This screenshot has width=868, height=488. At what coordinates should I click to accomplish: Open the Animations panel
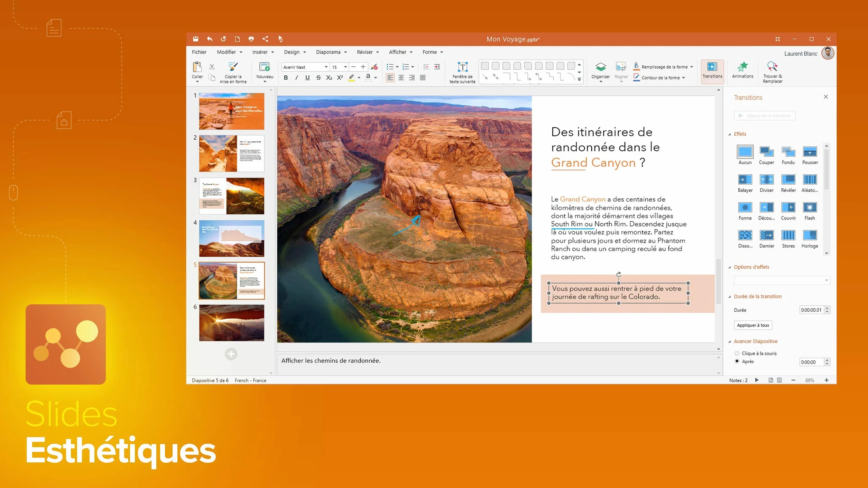tap(742, 71)
